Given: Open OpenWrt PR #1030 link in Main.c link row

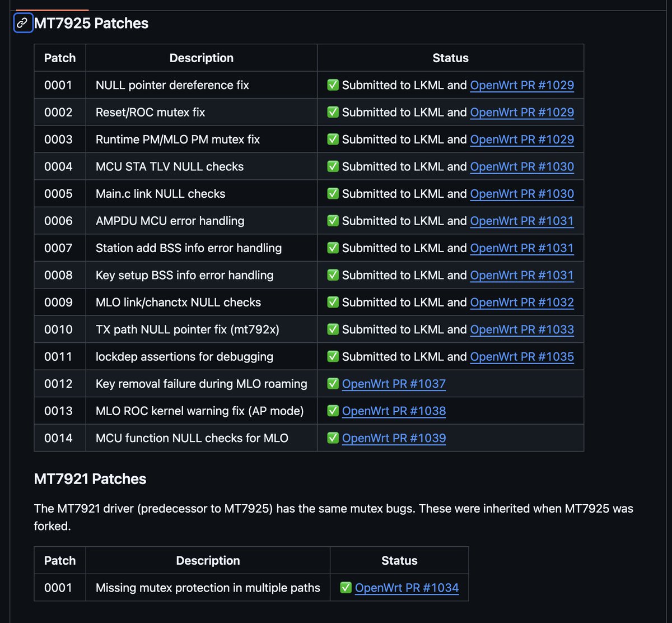Looking at the screenshot, I should pos(522,194).
